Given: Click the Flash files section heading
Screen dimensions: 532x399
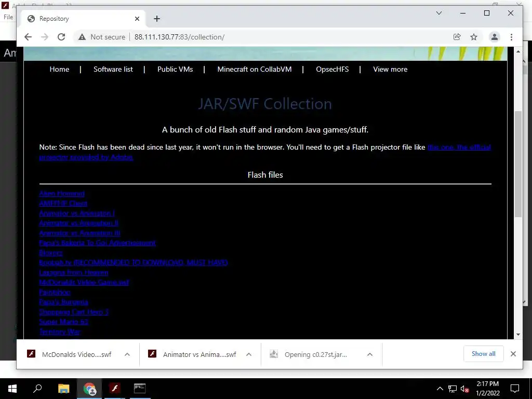Looking at the screenshot, I should (x=265, y=175).
